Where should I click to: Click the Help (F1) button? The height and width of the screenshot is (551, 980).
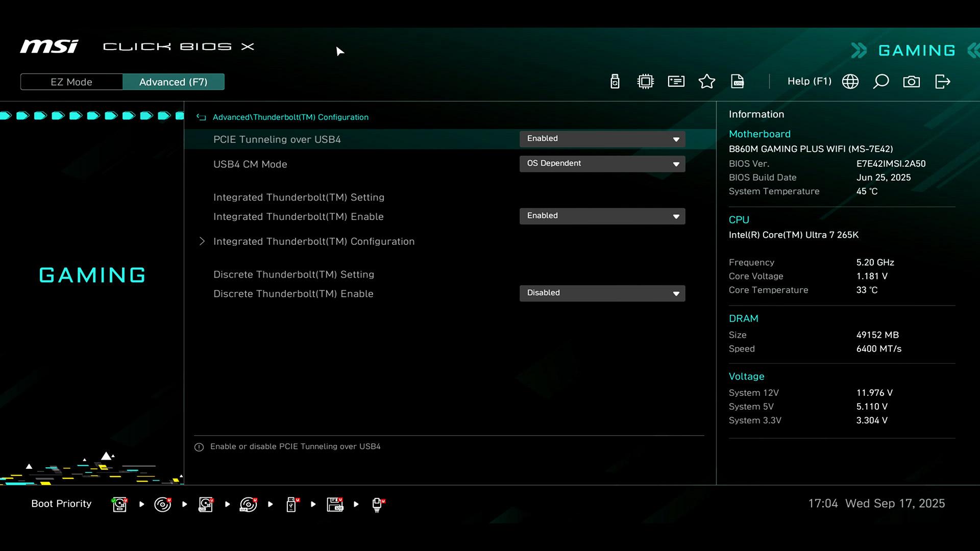(x=809, y=82)
